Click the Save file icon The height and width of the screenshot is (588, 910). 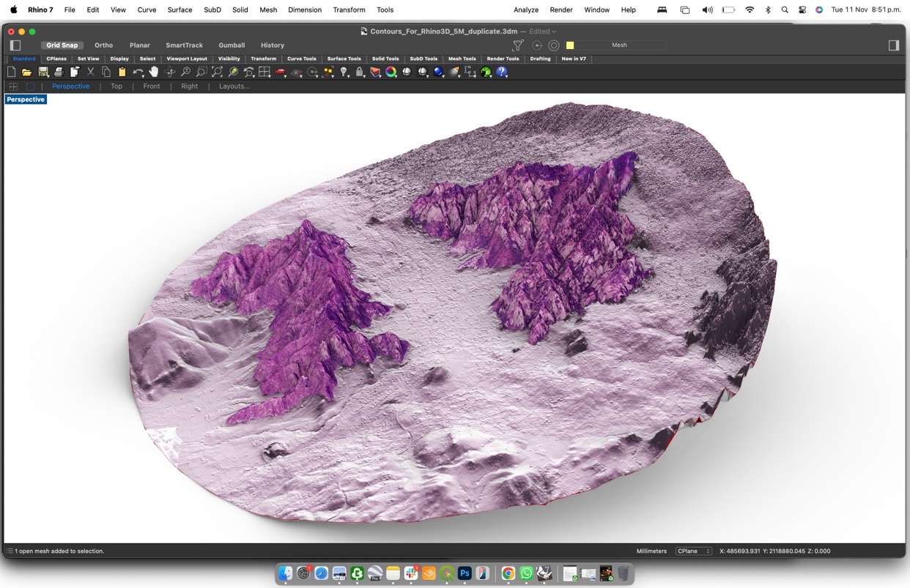[43, 72]
